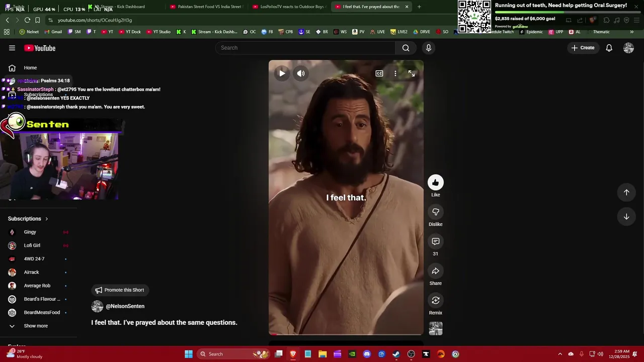Open the Nelnet bookmark

pos(29,32)
